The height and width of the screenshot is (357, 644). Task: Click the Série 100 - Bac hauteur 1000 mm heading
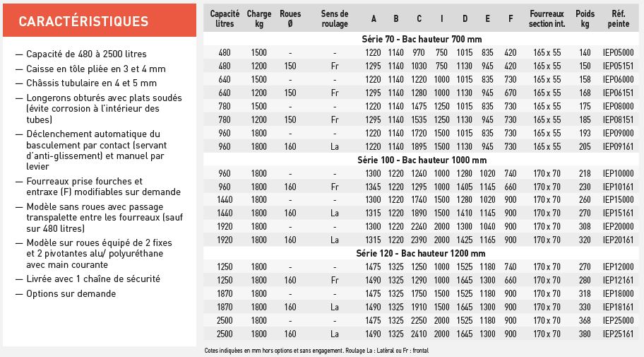pyautogui.click(x=422, y=160)
